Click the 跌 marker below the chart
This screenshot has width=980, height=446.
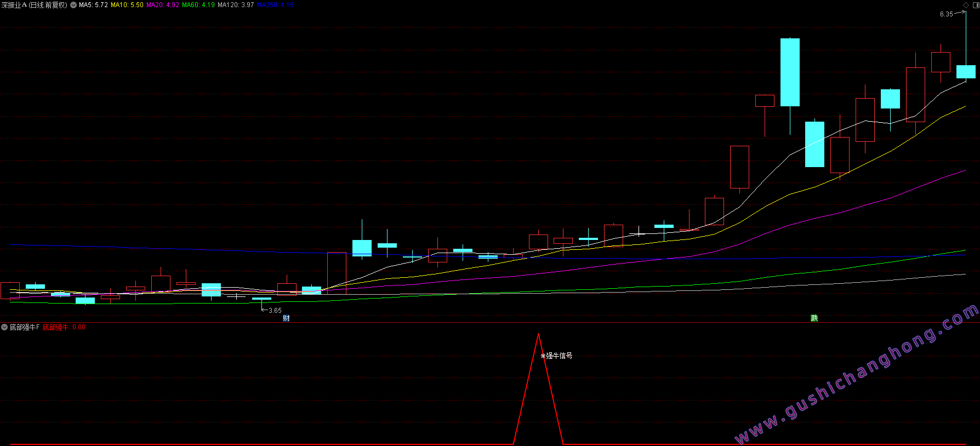[x=814, y=318]
